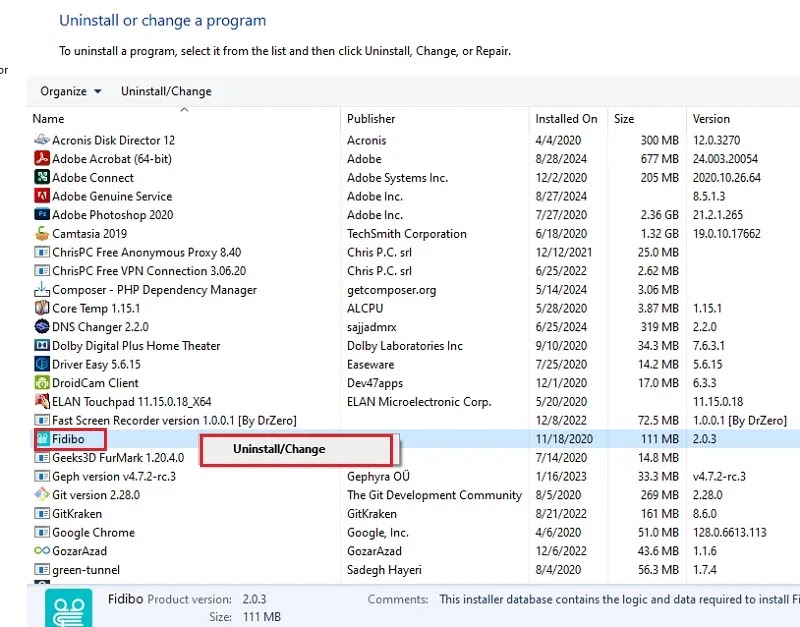
Task: Click the Adobe Acrobat (64-bit) icon
Action: [x=42, y=159]
